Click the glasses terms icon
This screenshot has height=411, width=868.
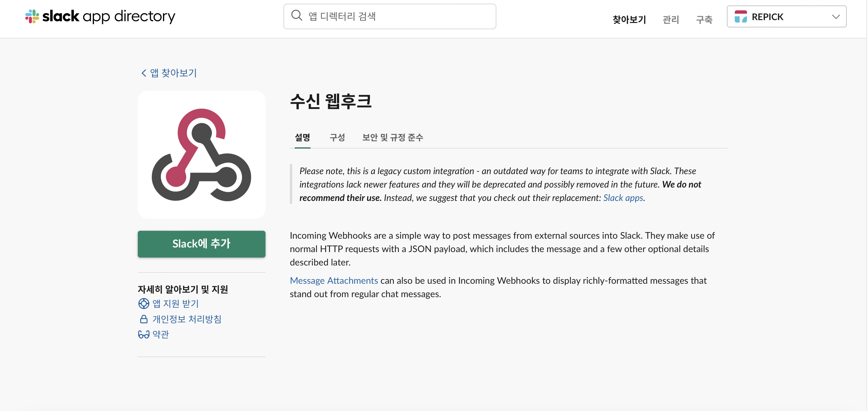coord(144,335)
